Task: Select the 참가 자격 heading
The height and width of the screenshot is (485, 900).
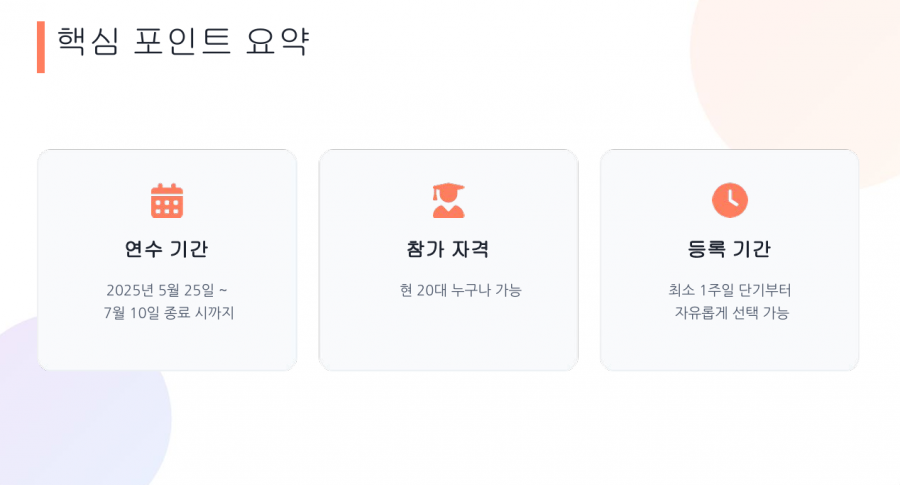Action: [448, 249]
